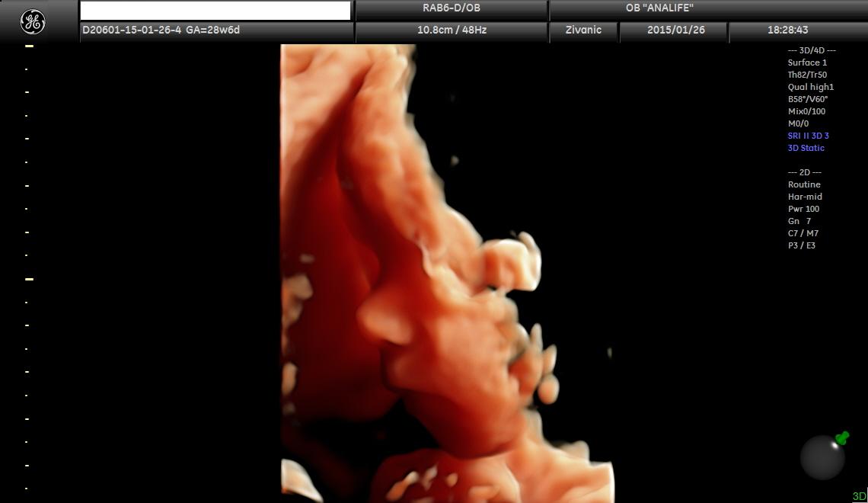Screen dimensions: 868x503
Task: Click the green light-source pin on sphere
Action: point(843,438)
